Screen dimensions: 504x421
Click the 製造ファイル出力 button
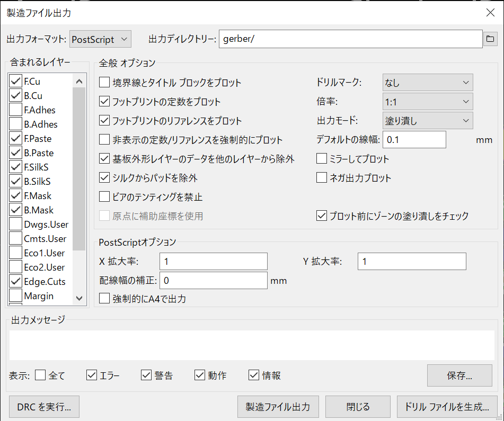tap(278, 407)
